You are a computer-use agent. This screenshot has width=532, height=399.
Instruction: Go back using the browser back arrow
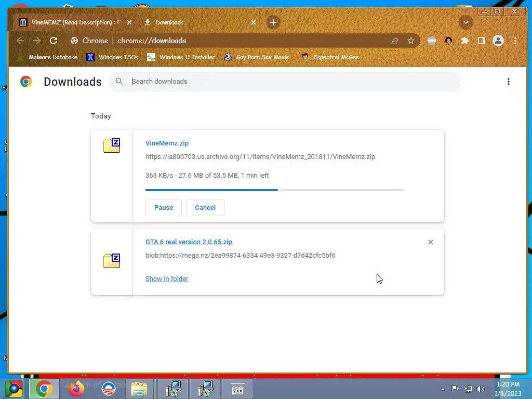pyautogui.click(x=20, y=41)
